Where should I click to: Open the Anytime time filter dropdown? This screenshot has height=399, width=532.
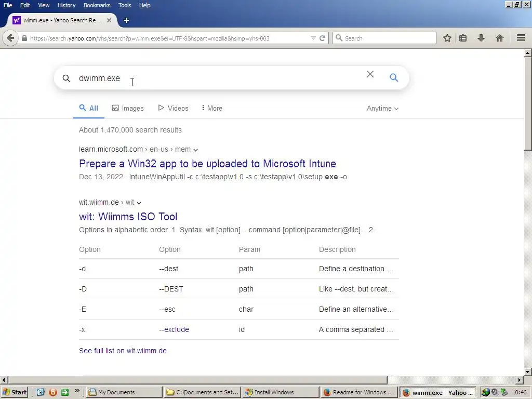382,108
